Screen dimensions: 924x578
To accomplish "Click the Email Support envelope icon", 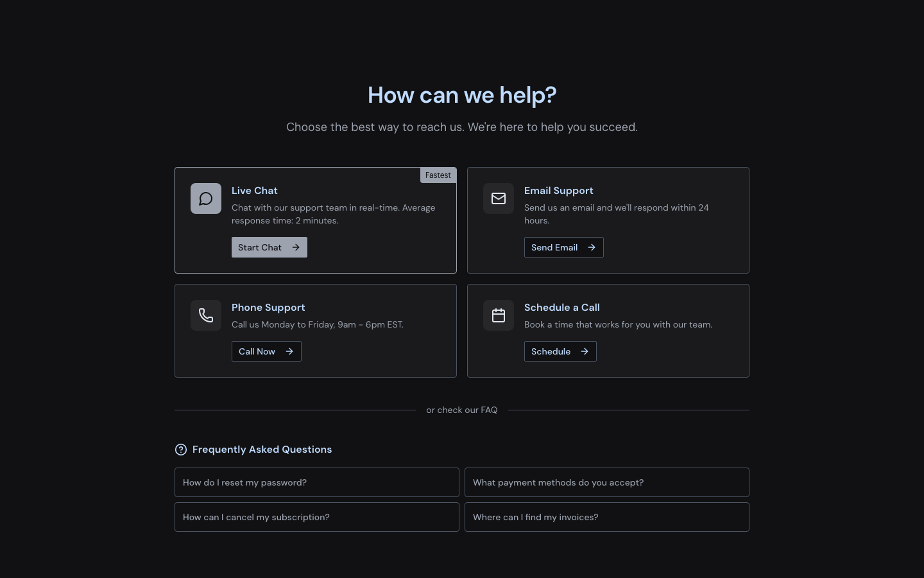I will [x=499, y=198].
